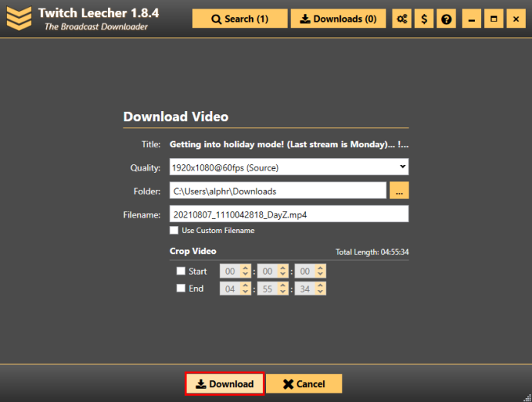Image resolution: width=532 pixels, height=402 pixels.
Task: Enable Use Custom Filename checkbox
Action: 174,230
